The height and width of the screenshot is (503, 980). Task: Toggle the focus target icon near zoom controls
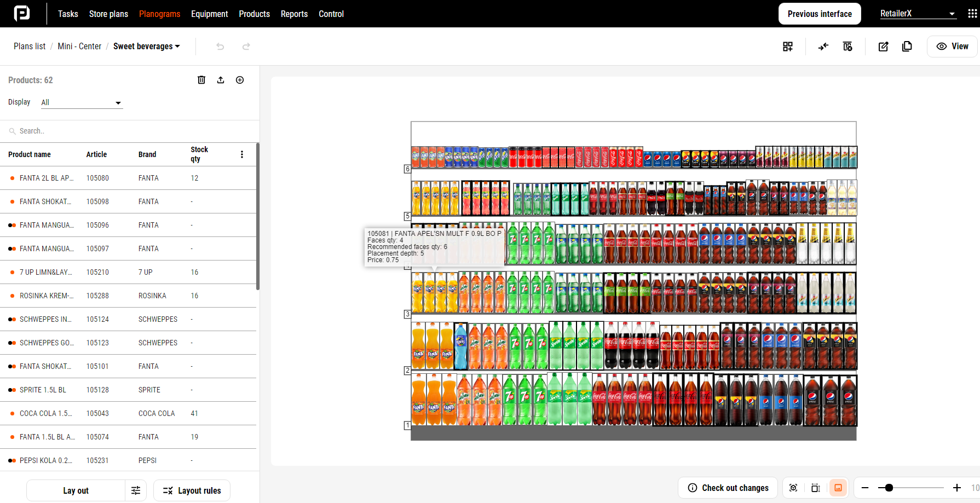[793, 488]
